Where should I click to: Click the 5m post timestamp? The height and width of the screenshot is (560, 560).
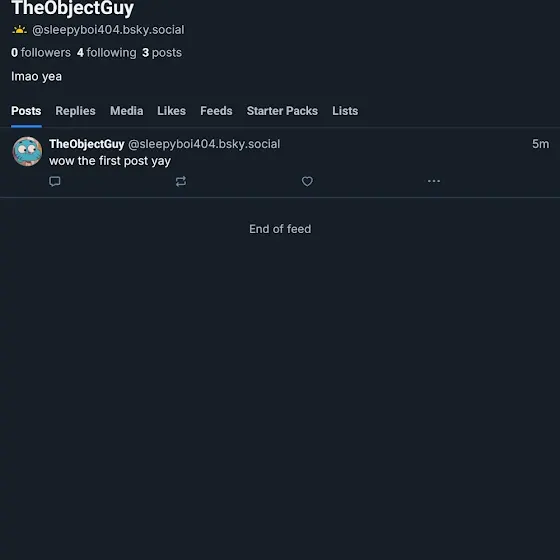540,144
